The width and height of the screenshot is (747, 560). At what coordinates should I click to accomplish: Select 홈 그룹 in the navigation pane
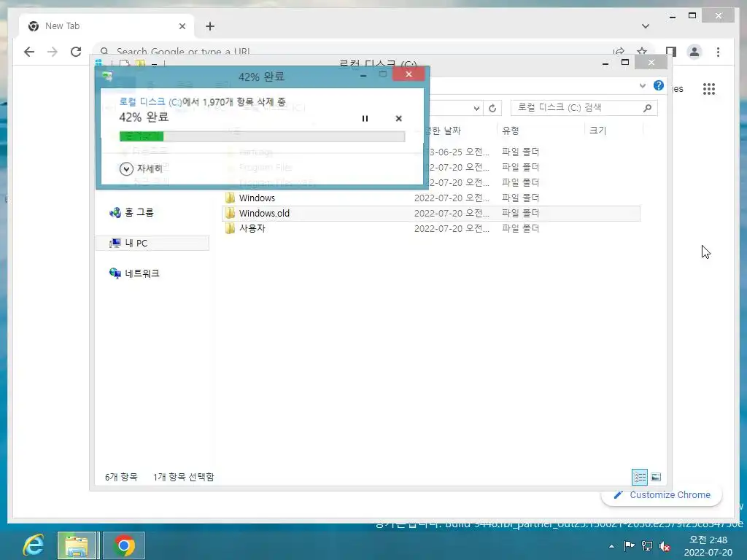(132, 212)
